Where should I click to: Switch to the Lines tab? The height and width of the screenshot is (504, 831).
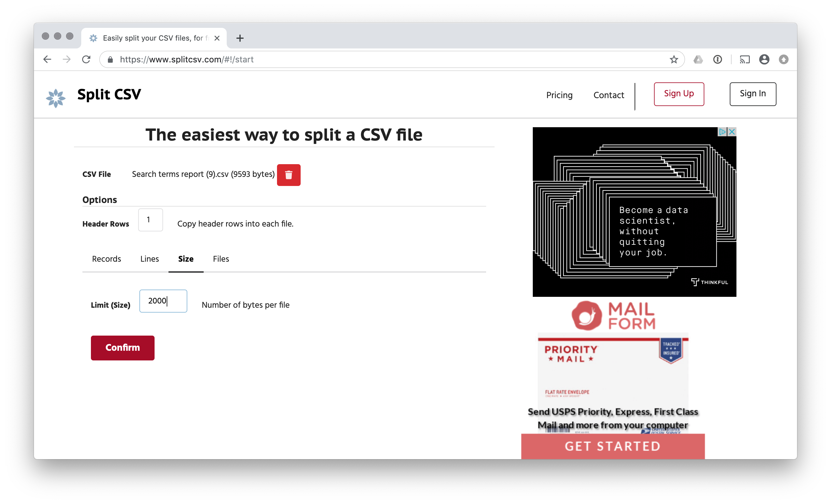tap(149, 259)
